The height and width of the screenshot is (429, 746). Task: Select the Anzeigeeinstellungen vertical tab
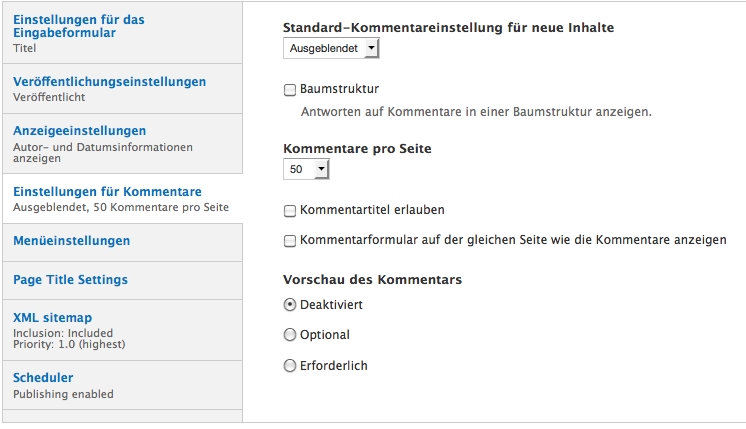[x=80, y=131]
